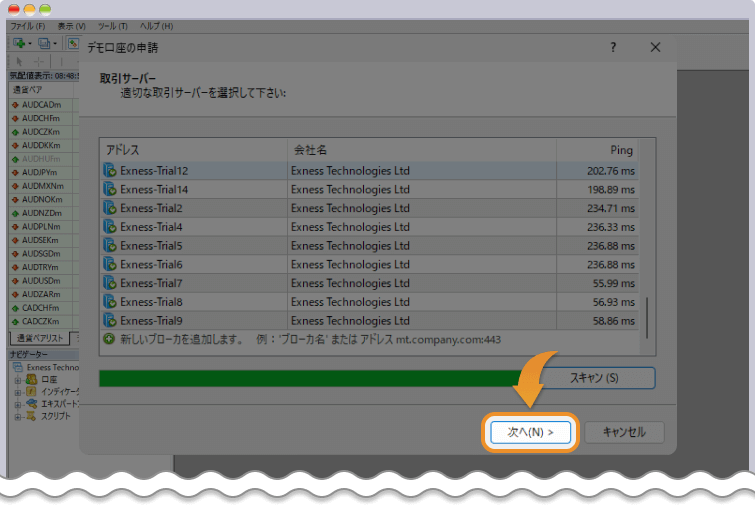Click the new chart plus icon in toolbar
Screen dimensions: 755x508
pos(18,43)
